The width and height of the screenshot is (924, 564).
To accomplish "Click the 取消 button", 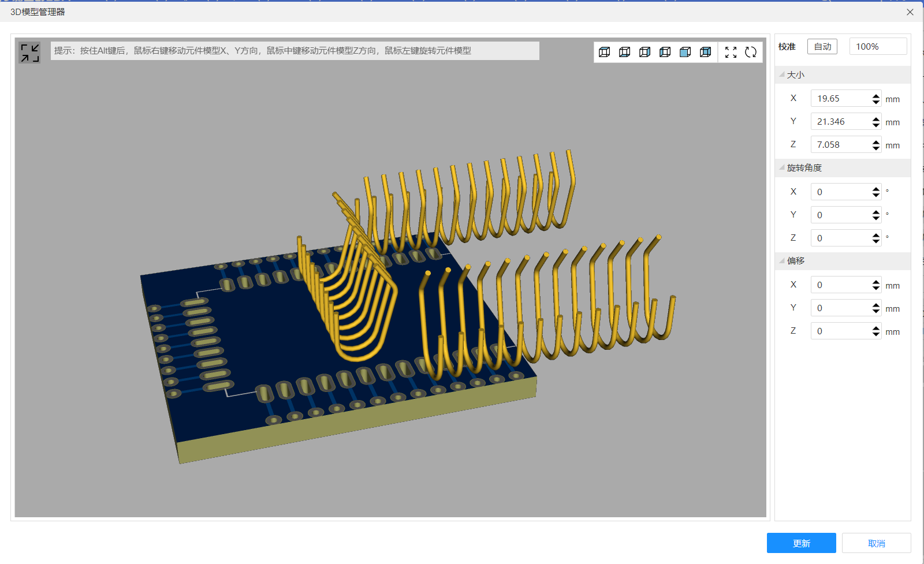I will (876, 543).
